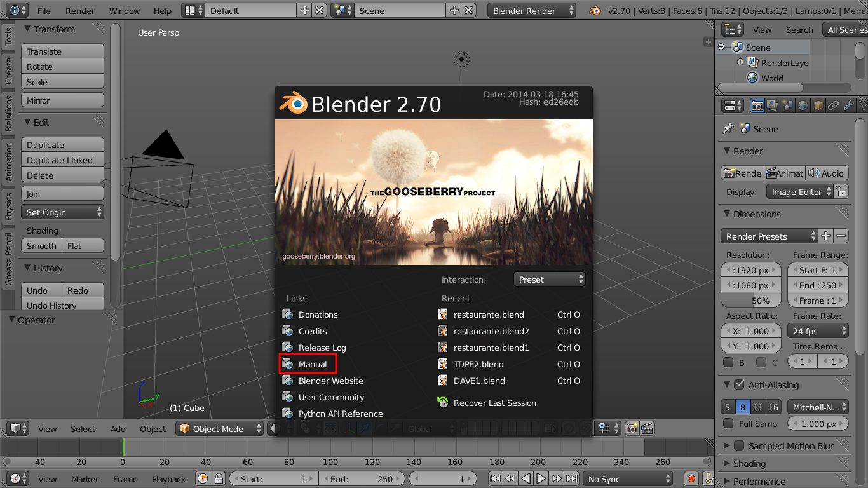Open Render properties tab camera icon

tap(757, 105)
